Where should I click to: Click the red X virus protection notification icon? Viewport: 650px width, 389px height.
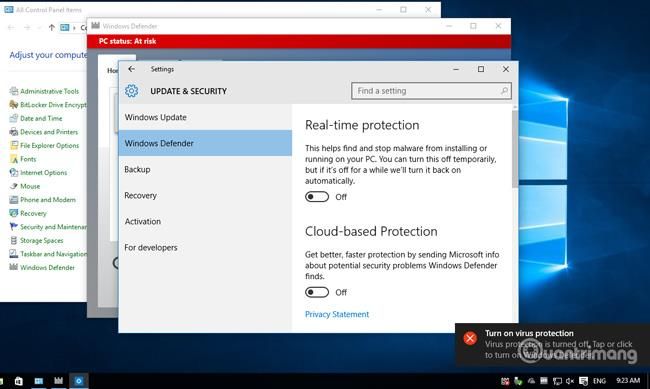pos(470,338)
